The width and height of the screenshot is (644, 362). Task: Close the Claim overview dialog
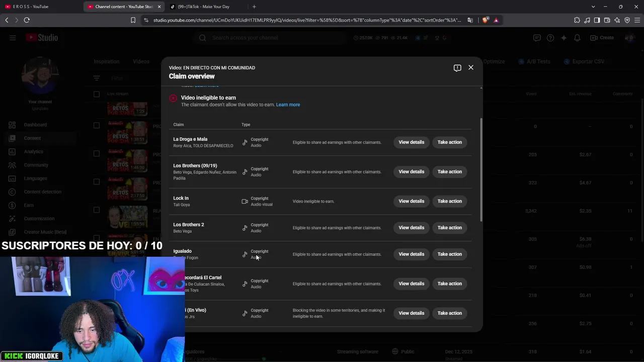[471, 67]
